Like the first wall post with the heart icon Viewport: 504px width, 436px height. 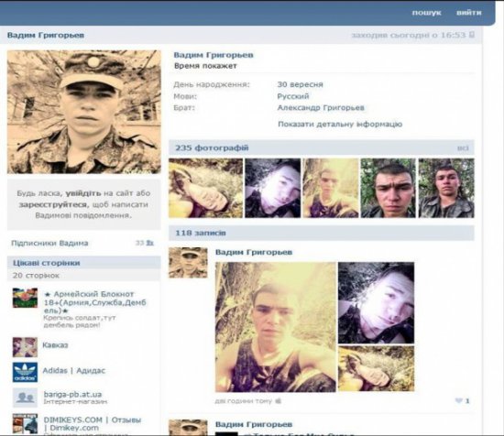459,400
